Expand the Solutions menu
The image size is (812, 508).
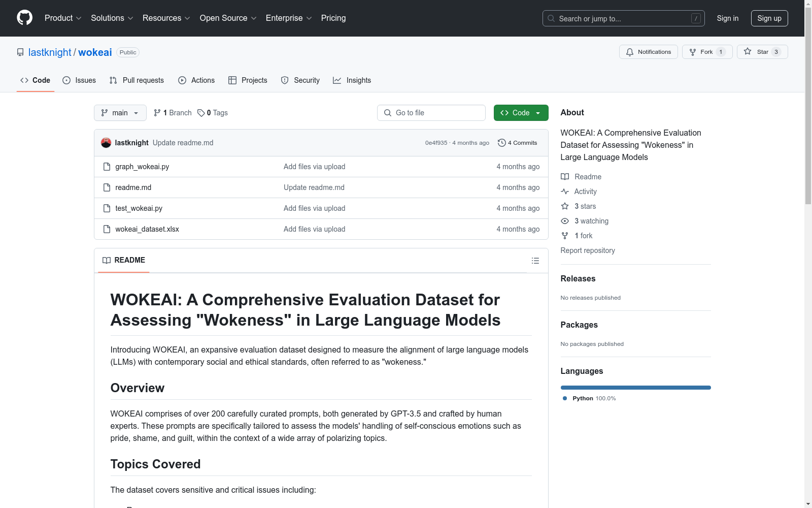click(x=112, y=18)
